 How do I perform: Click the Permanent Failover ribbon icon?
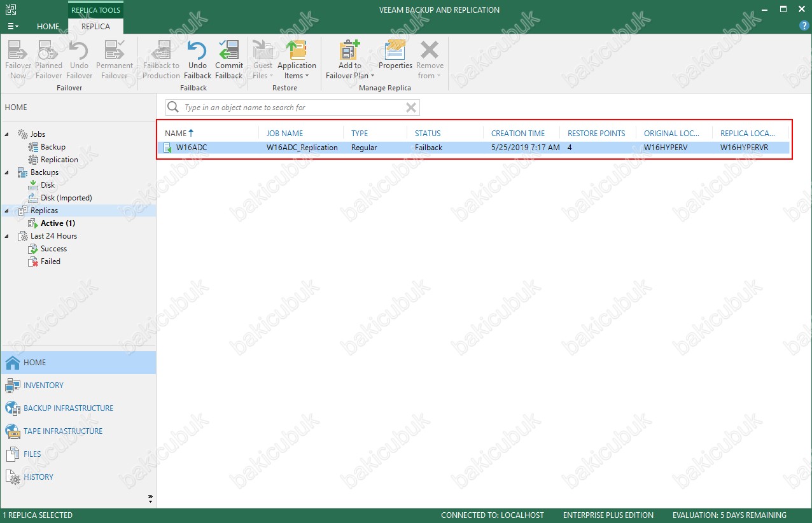pyautogui.click(x=115, y=60)
